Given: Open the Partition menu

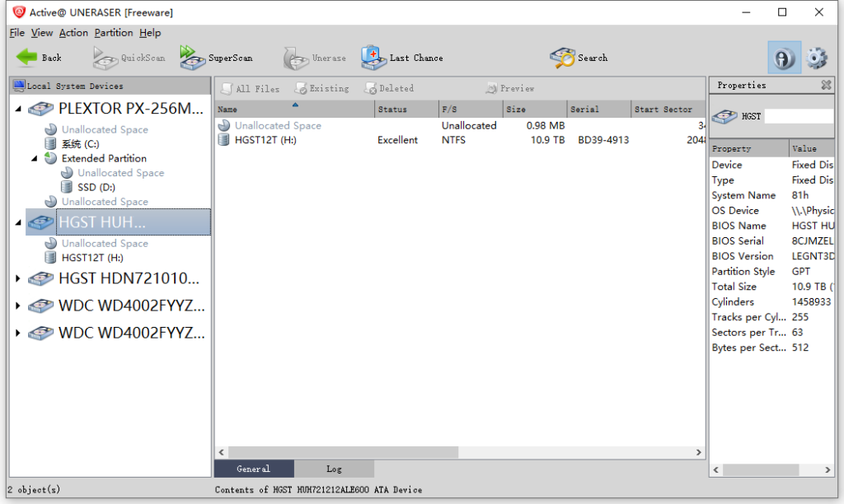Looking at the screenshot, I should (x=114, y=33).
